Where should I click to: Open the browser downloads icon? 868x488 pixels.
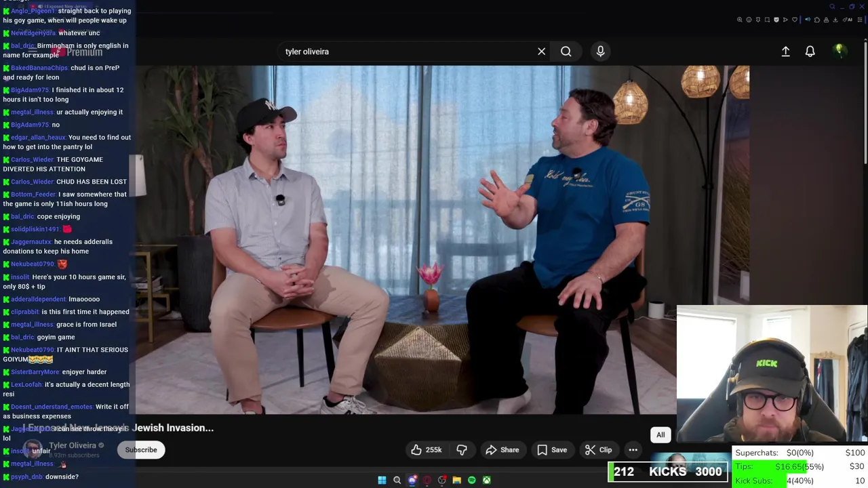pyautogui.click(x=835, y=20)
